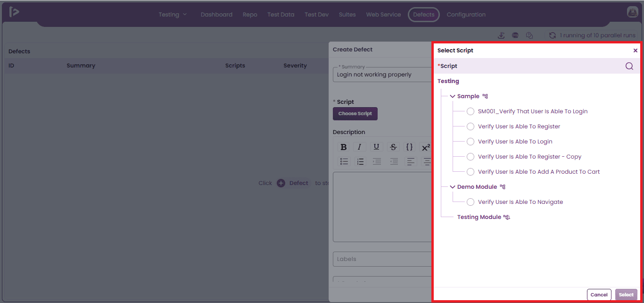Select Verify User Is Able To Navigate radio
The height and width of the screenshot is (303, 644).
tap(471, 202)
